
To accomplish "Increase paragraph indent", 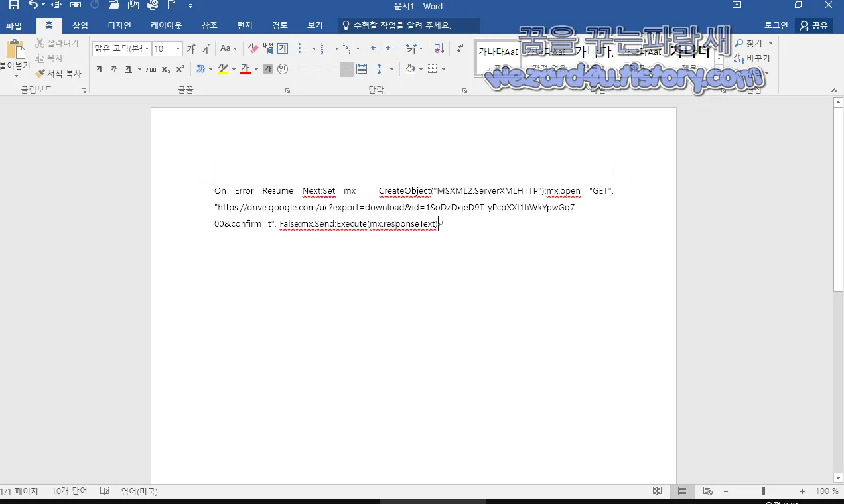I will pos(391,48).
